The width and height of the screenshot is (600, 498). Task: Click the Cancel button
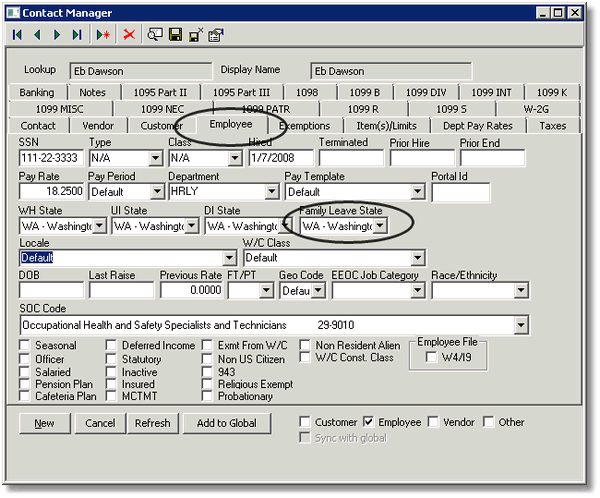click(x=100, y=423)
